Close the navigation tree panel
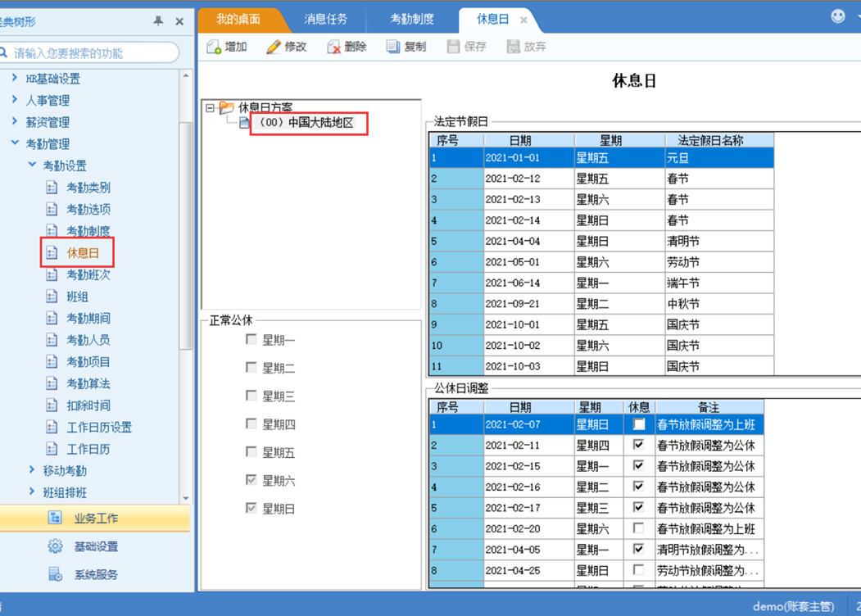Image resolution: width=861 pixels, height=616 pixels. [x=179, y=21]
